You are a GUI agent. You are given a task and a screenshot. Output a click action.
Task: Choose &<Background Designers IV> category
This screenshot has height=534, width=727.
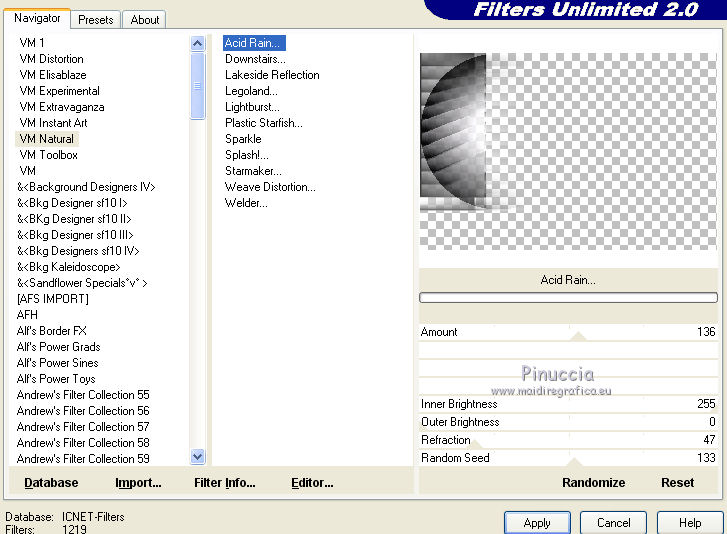pos(86,187)
